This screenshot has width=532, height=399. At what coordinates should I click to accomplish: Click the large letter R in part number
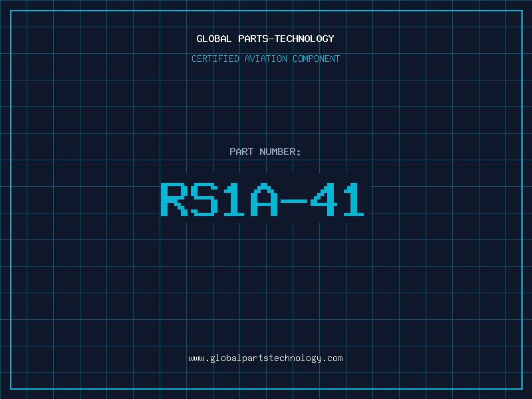pyautogui.click(x=174, y=199)
